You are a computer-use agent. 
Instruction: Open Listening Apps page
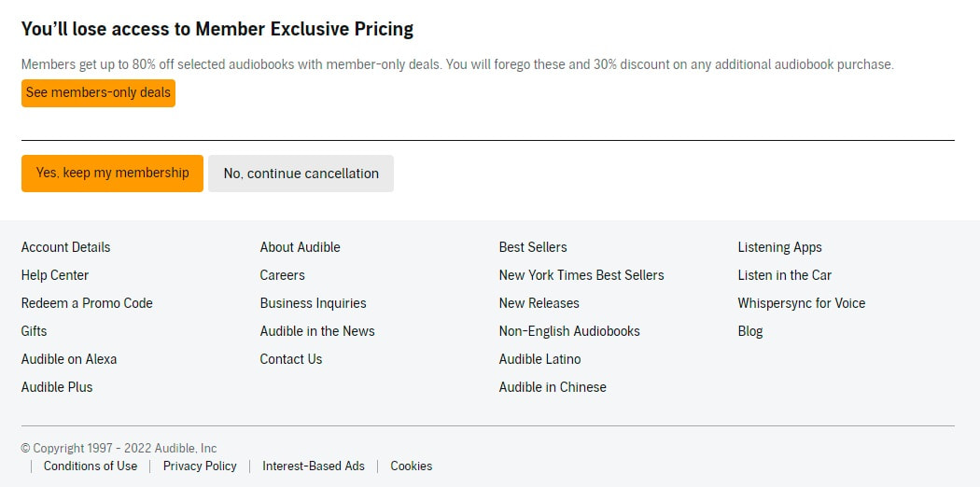click(779, 247)
